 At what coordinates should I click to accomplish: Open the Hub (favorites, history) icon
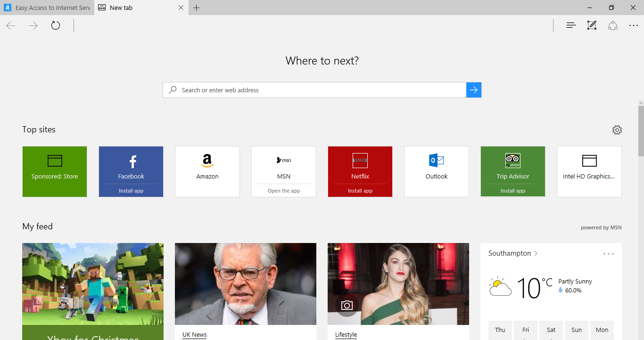pyautogui.click(x=571, y=25)
